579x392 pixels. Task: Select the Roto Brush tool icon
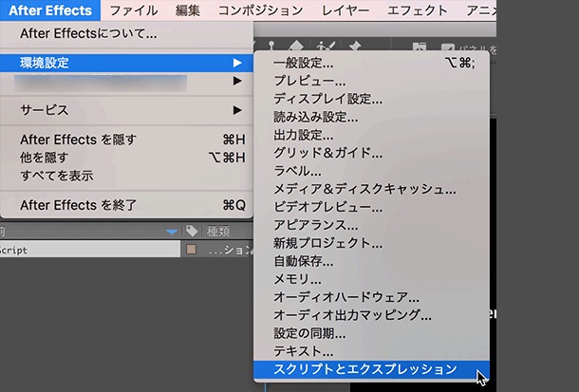(326, 47)
